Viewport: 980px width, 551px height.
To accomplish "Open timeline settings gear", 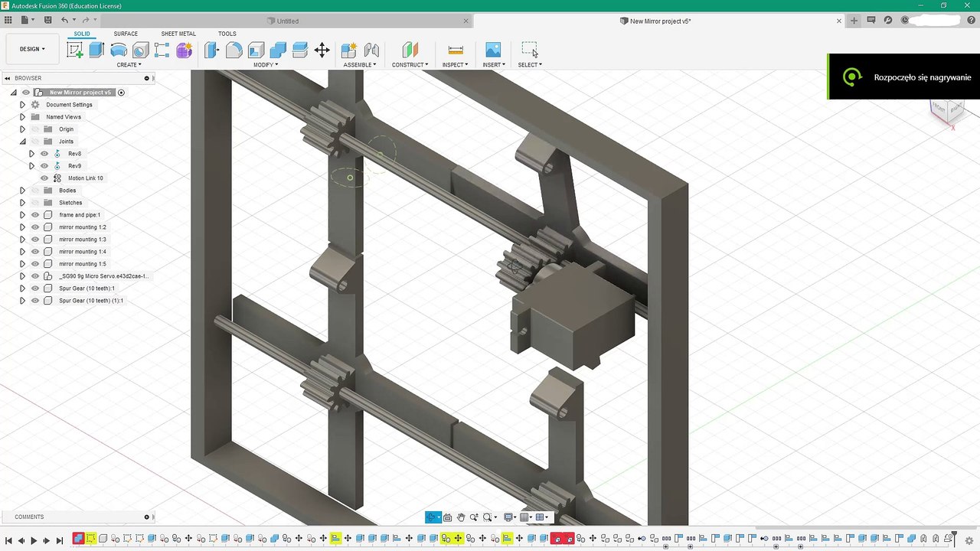I will point(969,541).
